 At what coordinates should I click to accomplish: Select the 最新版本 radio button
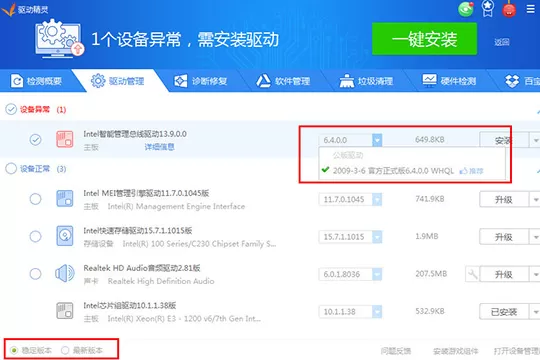65,350
